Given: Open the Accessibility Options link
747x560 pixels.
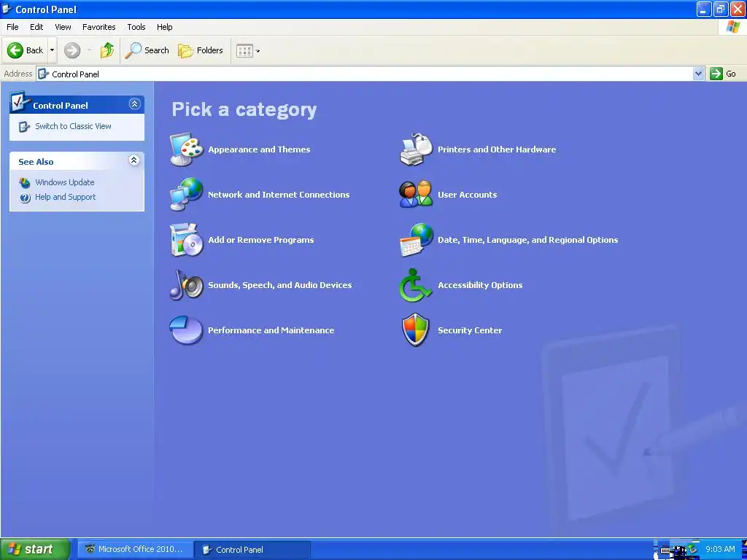Looking at the screenshot, I should (480, 285).
